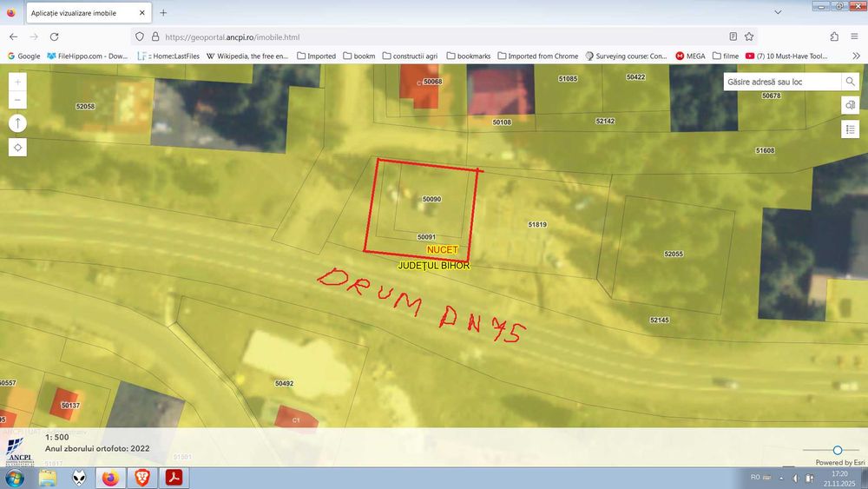
Task: View site security padlock information
Action: click(x=155, y=36)
